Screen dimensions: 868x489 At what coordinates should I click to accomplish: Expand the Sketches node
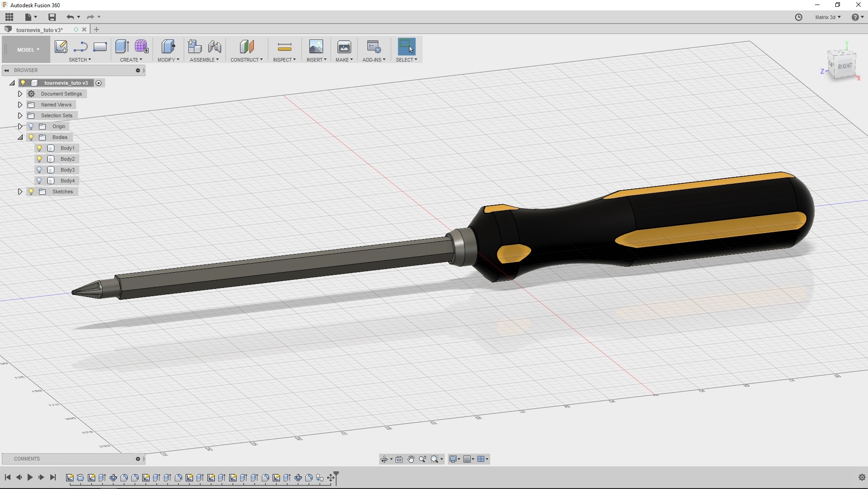tap(20, 192)
